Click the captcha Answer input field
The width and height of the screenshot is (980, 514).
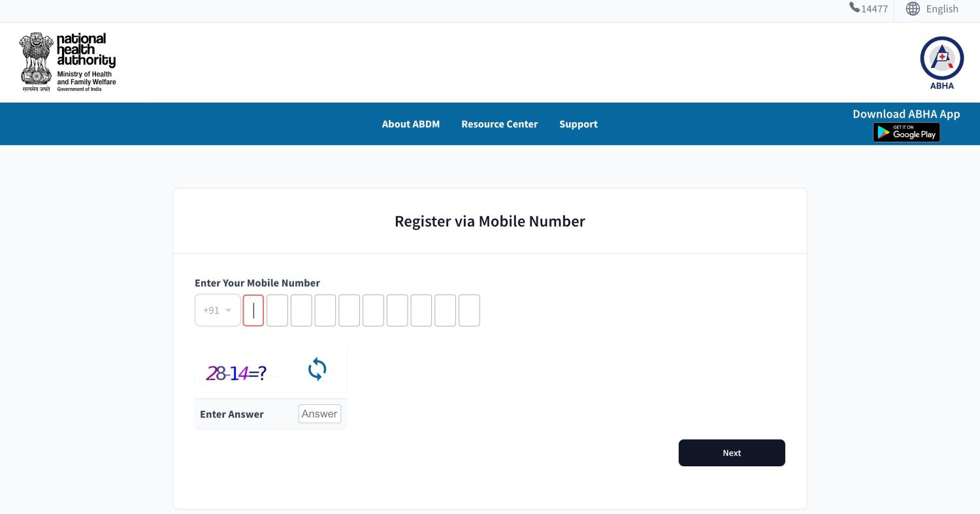319,414
